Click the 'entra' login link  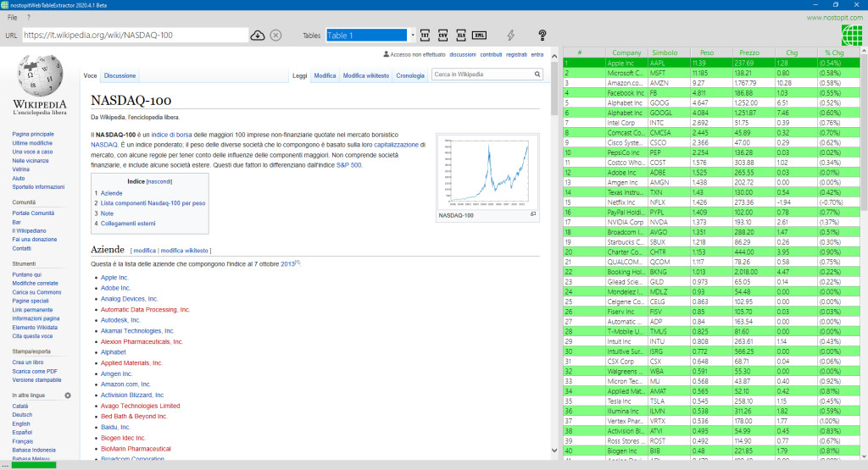(537, 54)
